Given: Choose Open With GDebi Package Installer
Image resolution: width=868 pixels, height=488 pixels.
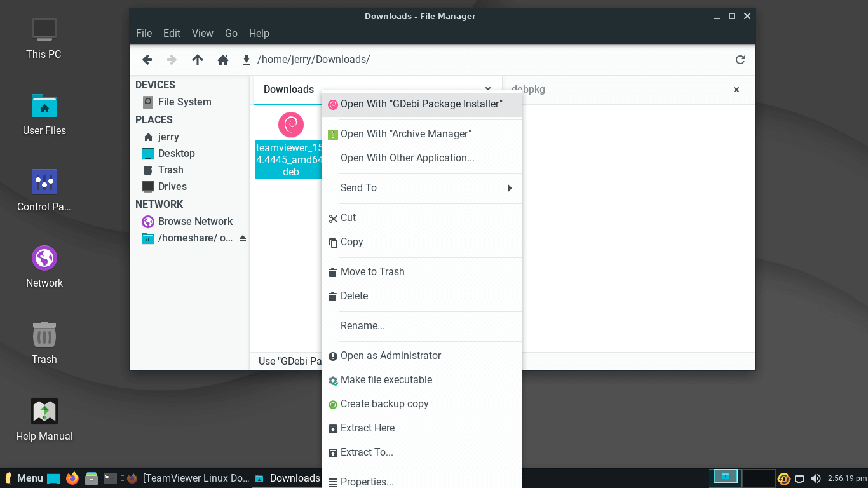Looking at the screenshot, I should 421,104.
